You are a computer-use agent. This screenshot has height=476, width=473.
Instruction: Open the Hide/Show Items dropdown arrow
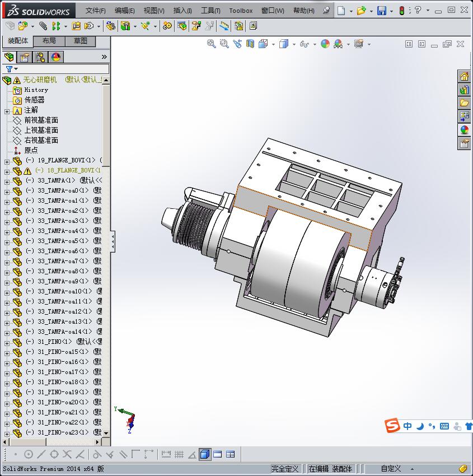click(315, 44)
